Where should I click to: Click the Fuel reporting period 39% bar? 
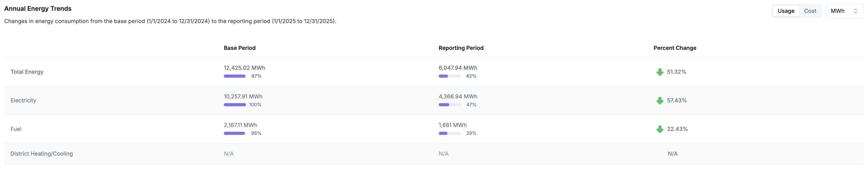coord(449,133)
